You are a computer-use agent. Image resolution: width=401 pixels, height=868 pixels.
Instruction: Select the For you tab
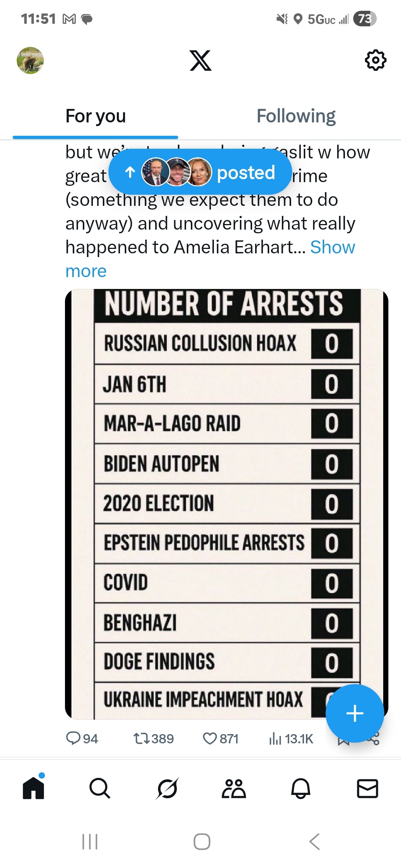click(x=95, y=116)
